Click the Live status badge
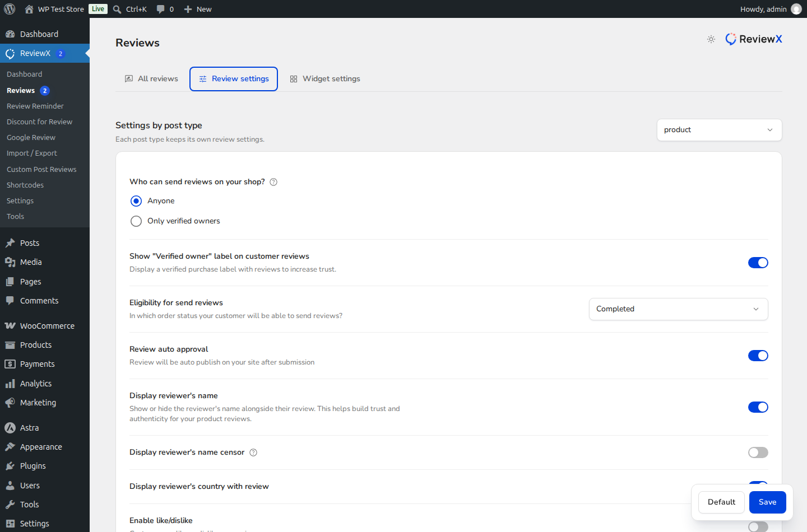 pos(98,9)
